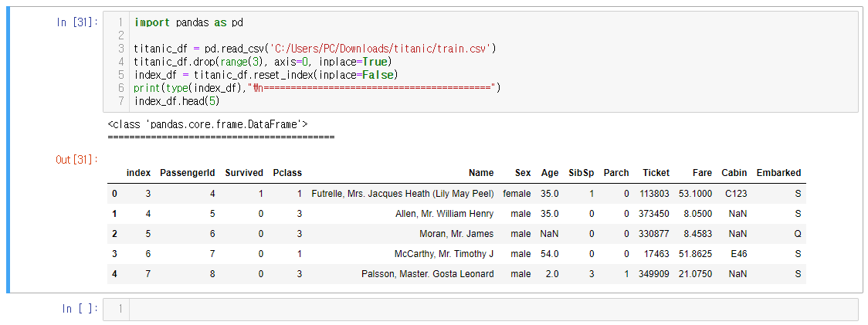Select the Futrelle, Mrs. Jacques Heath name cell
The image size is (868, 325).
coord(402,194)
